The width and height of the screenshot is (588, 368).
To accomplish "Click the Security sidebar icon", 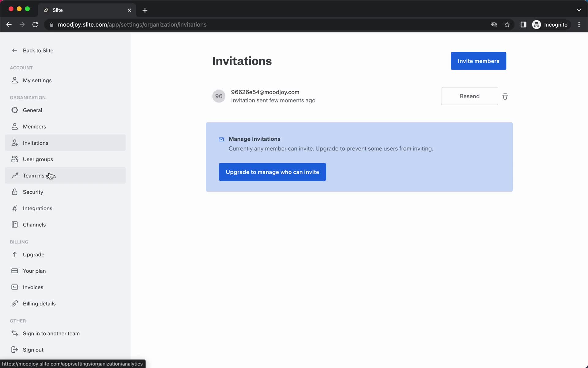I will tap(14, 192).
